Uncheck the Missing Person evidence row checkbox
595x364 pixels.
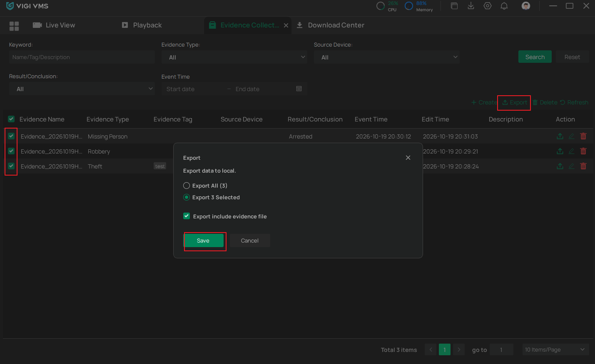[x=11, y=136]
